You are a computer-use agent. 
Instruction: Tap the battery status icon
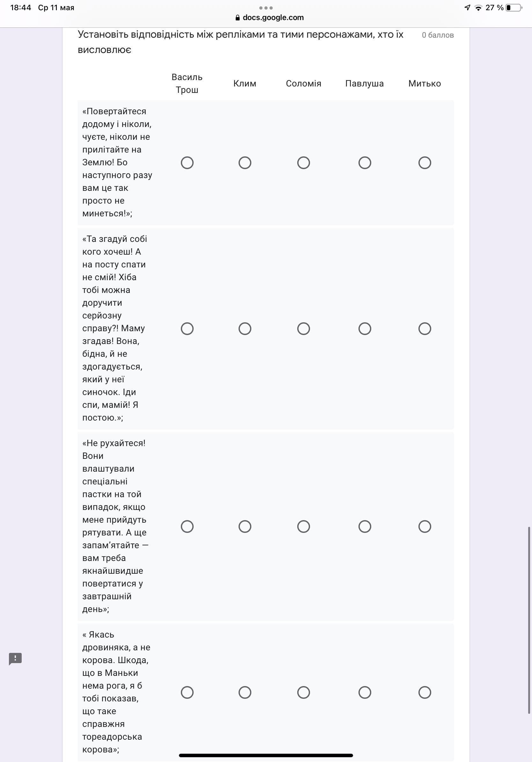[x=514, y=8]
